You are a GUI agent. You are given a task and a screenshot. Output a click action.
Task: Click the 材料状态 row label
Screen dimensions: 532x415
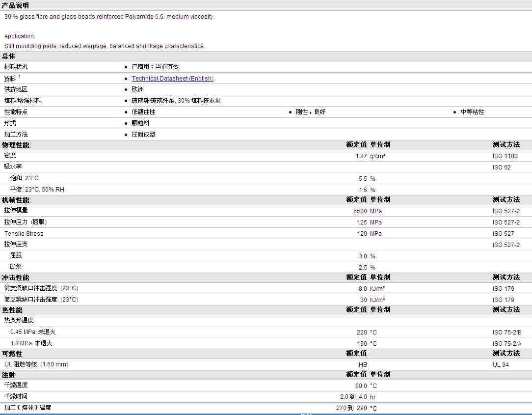(x=16, y=67)
